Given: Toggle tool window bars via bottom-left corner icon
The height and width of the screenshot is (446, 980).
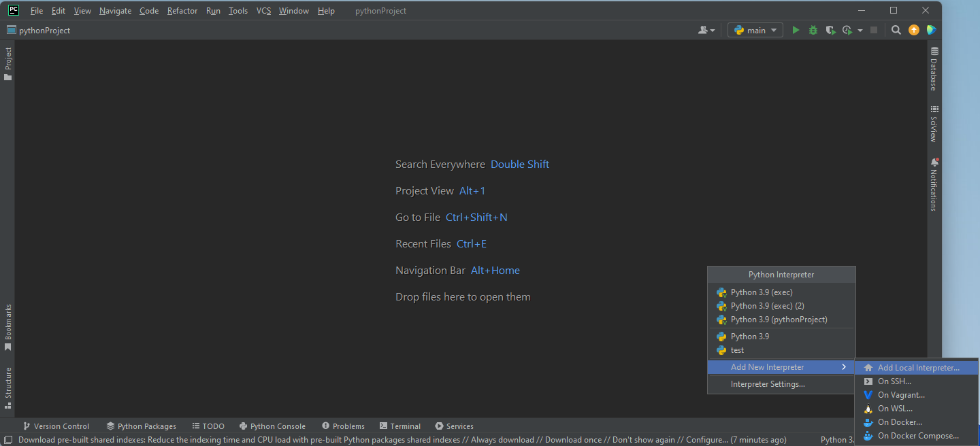Looking at the screenshot, I should point(7,440).
